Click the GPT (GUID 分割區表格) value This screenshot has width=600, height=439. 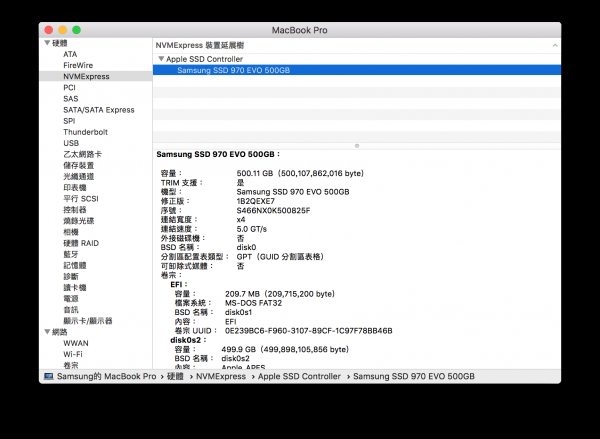(280, 256)
